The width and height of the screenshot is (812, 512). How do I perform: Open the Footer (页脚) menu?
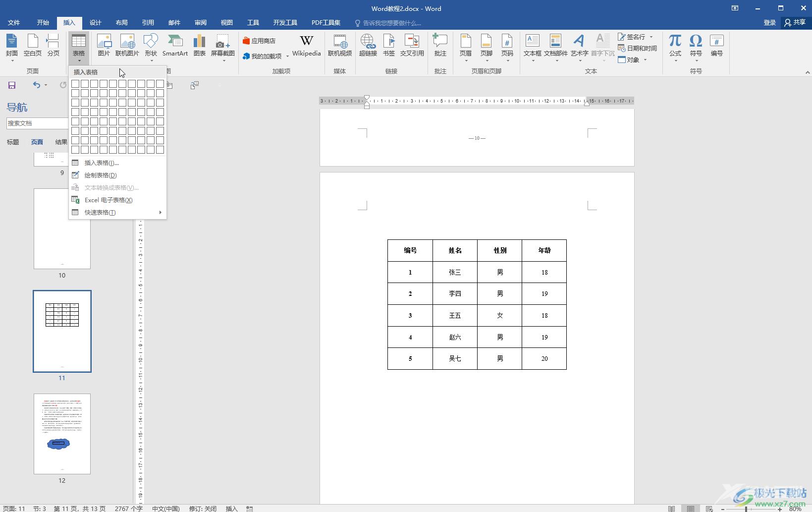pyautogui.click(x=487, y=48)
